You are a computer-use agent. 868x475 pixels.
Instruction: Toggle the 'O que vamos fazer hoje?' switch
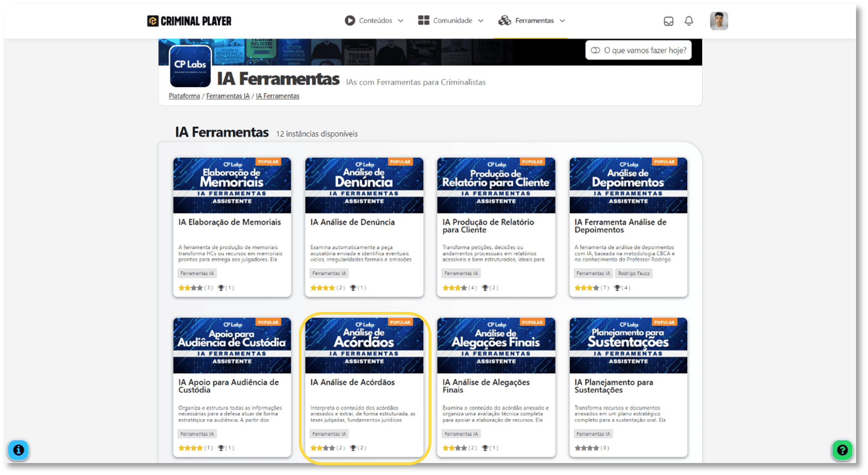point(595,50)
